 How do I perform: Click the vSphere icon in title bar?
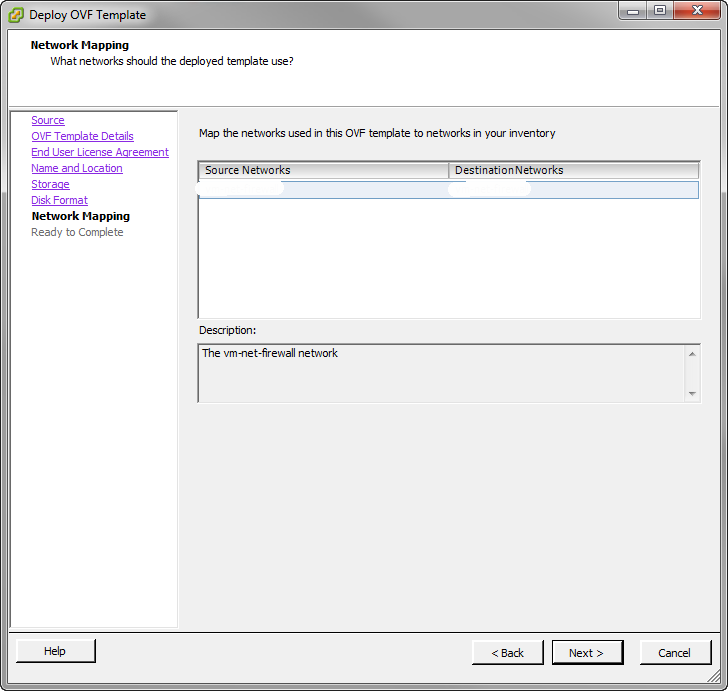click(16, 15)
